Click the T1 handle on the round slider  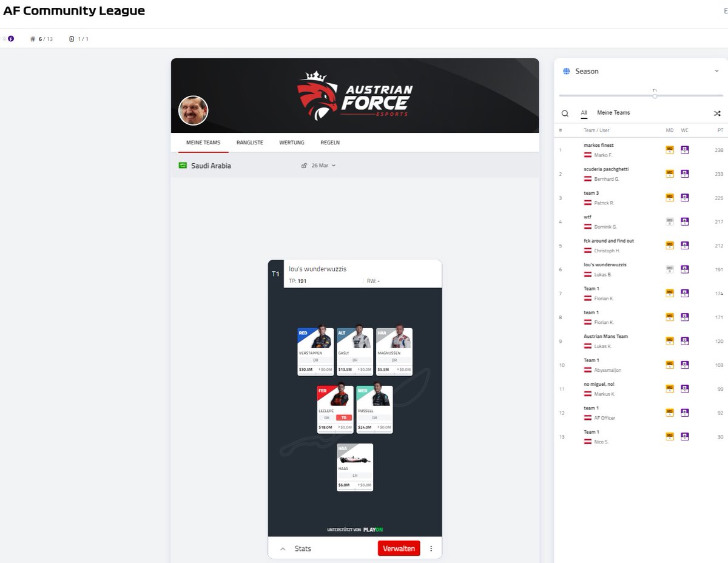click(x=655, y=95)
